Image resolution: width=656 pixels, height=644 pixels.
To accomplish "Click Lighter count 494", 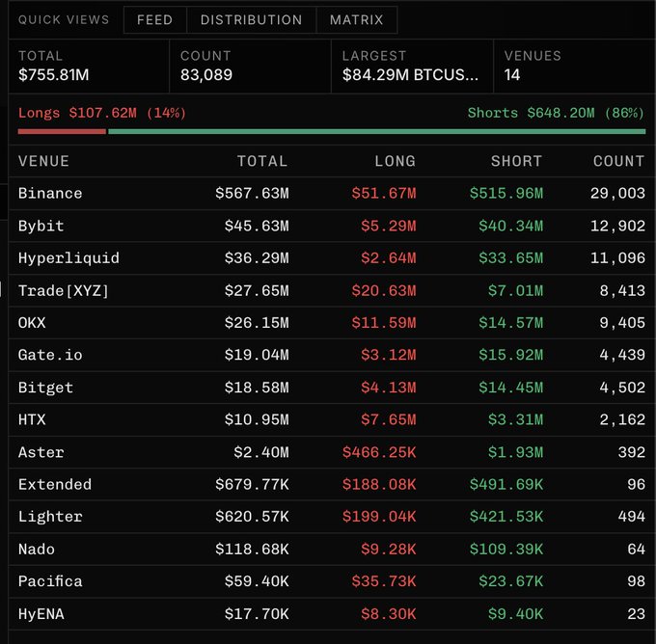I will pyautogui.click(x=631, y=517).
